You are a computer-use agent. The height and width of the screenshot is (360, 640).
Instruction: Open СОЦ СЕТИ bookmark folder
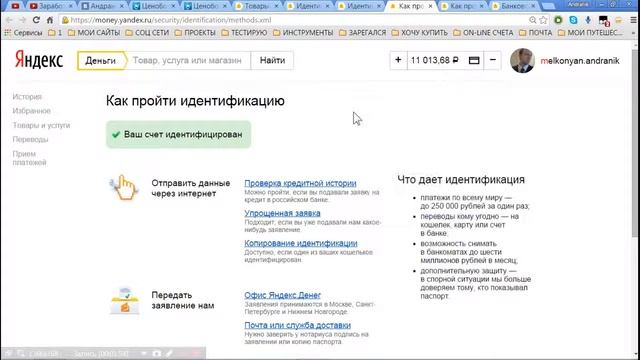[x=147, y=33]
